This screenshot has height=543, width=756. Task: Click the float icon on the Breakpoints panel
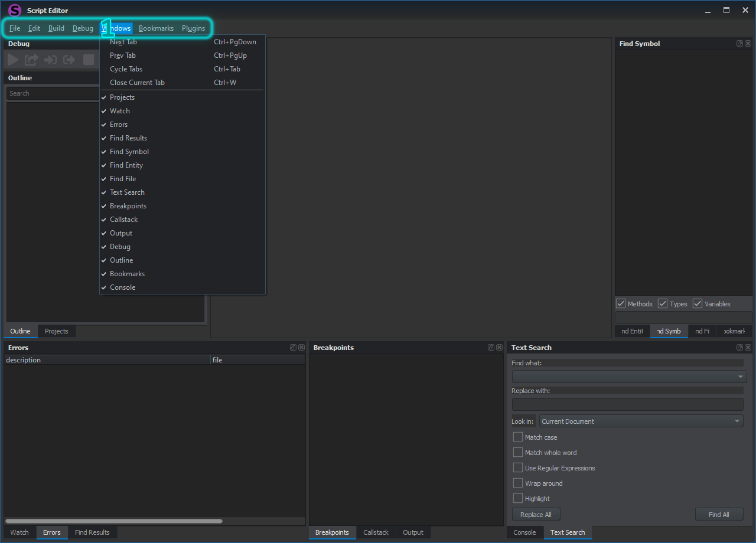(490, 347)
